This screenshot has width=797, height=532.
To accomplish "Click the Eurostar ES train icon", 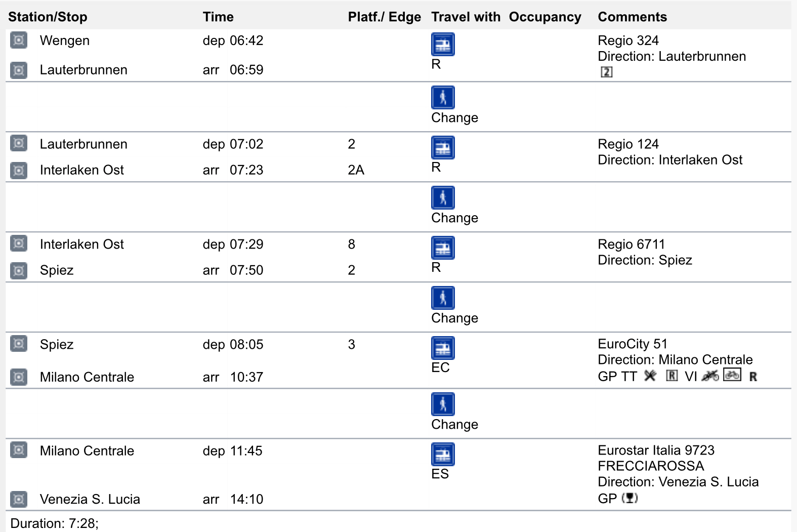I will tap(443, 455).
